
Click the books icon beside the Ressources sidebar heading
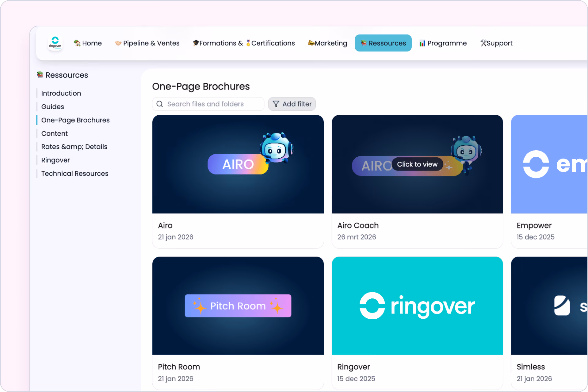pyautogui.click(x=40, y=75)
